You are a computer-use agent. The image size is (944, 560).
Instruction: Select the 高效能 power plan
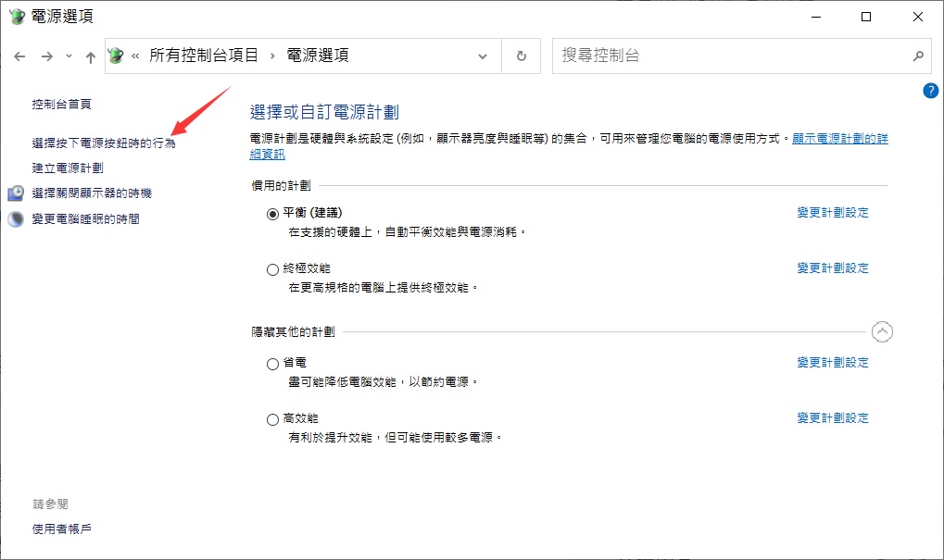tap(272, 419)
